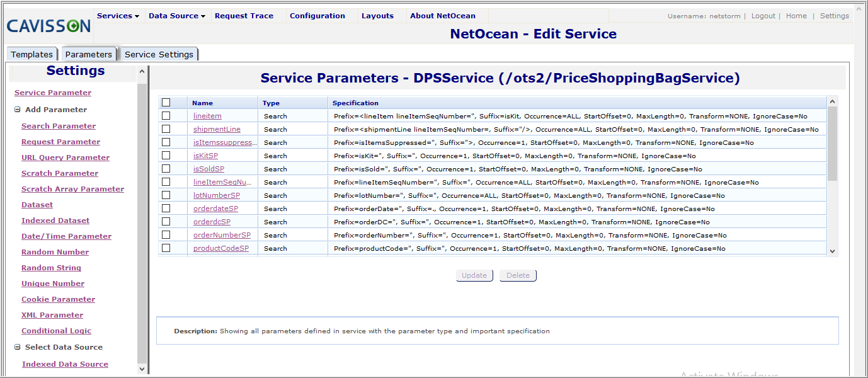Add a Scratch Parameter
Screen dimensions: 868x378
pos(60,173)
